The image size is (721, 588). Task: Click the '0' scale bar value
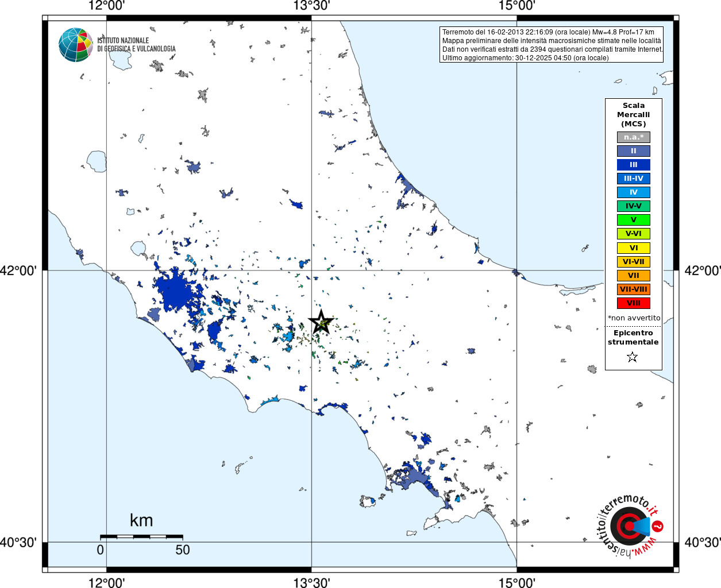tap(101, 550)
